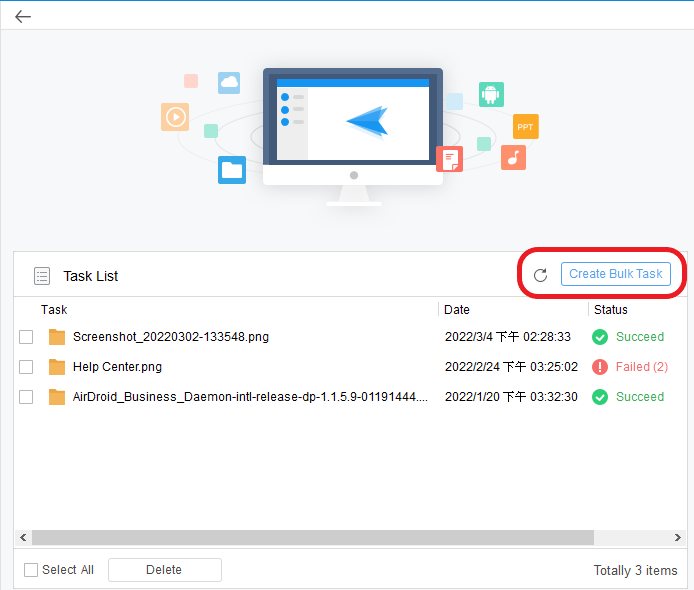
Task: Click the Task column header
Action: [54, 310]
